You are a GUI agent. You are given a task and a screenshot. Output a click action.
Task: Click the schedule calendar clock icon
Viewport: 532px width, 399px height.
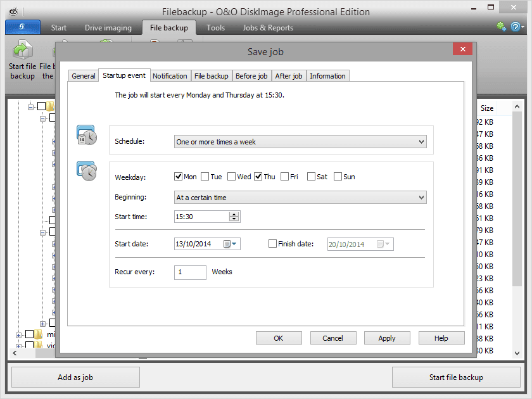[87, 135]
